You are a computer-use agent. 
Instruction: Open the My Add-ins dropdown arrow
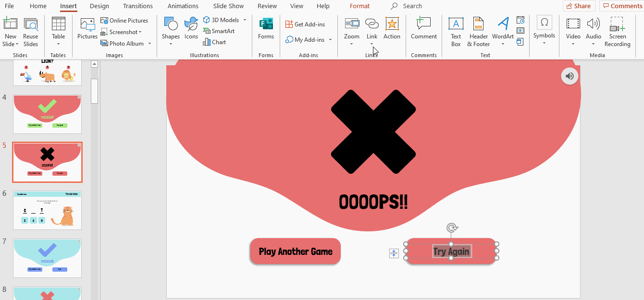[x=331, y=40]
